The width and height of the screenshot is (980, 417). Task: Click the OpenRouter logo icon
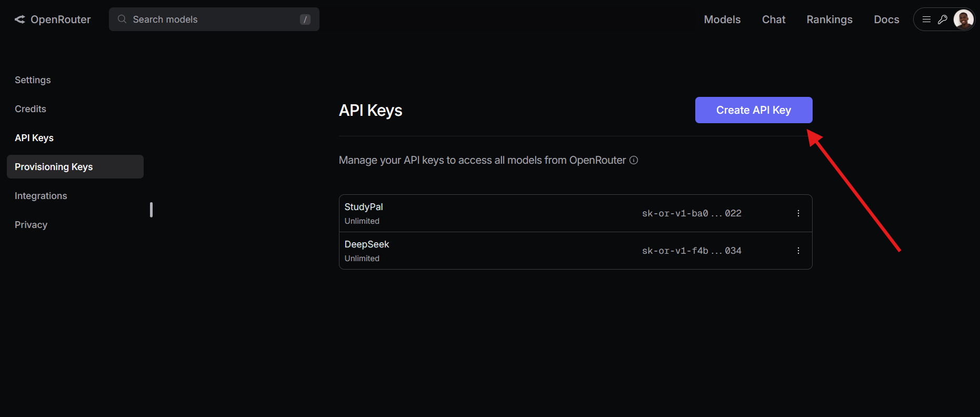coord(20,19)
